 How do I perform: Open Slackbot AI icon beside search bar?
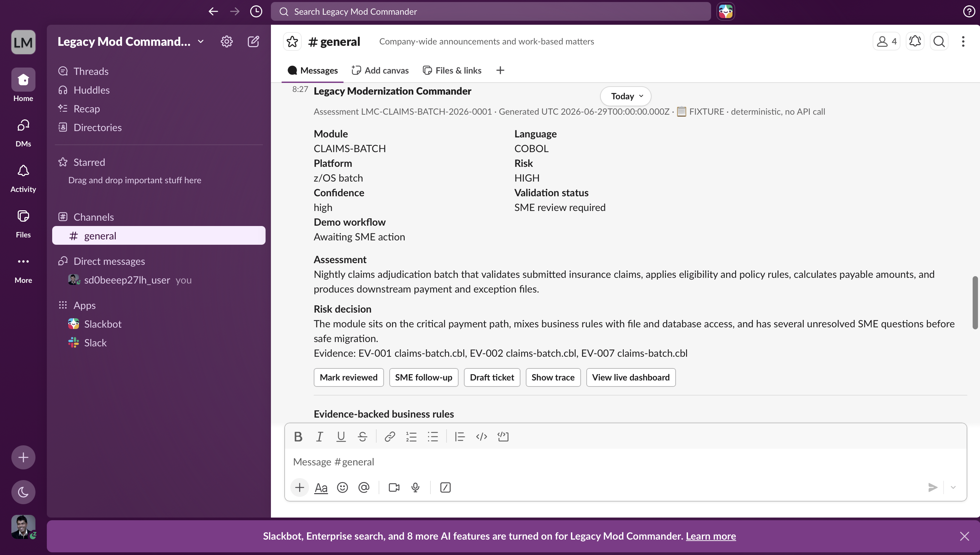(725, 11)
